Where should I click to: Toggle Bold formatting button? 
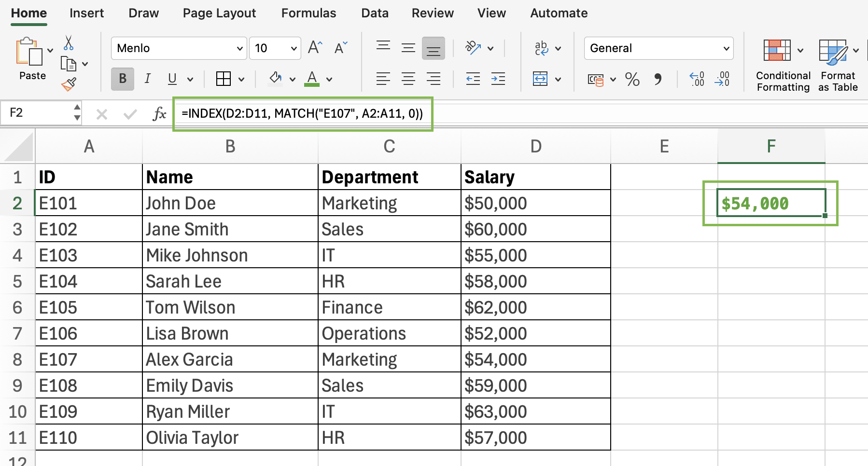[x=123, y=79]
